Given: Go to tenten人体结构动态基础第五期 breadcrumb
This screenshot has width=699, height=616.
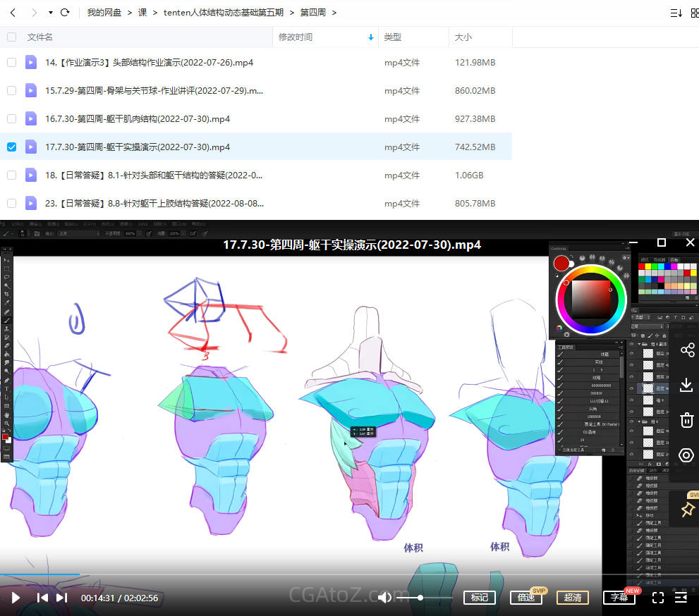Looking at the screenshot, I should tap(223, 13).
